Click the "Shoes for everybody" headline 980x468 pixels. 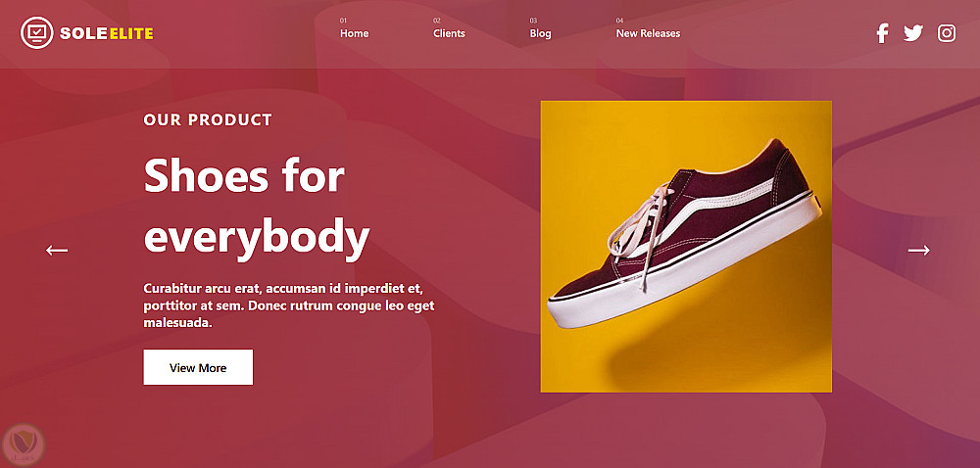256,207
